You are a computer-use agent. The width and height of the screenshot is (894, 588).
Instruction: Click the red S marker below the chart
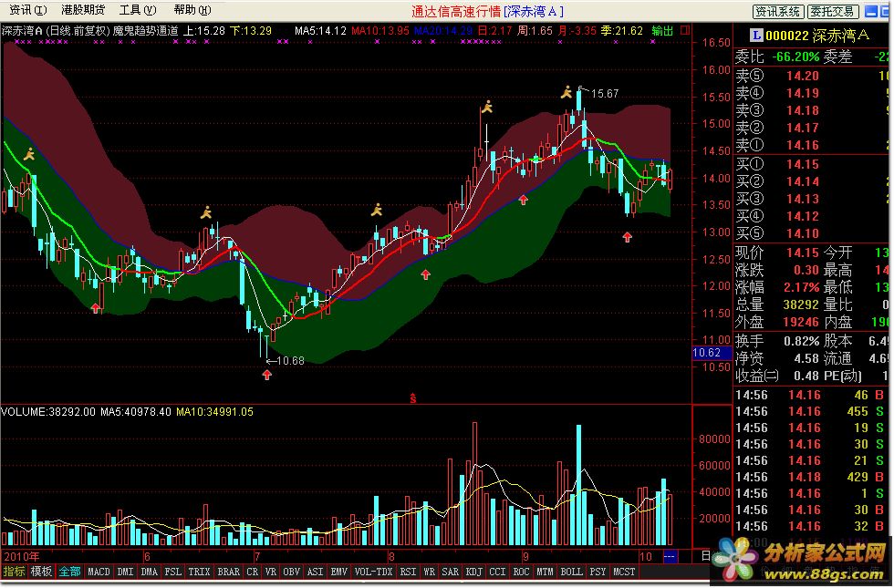[412, 399]
